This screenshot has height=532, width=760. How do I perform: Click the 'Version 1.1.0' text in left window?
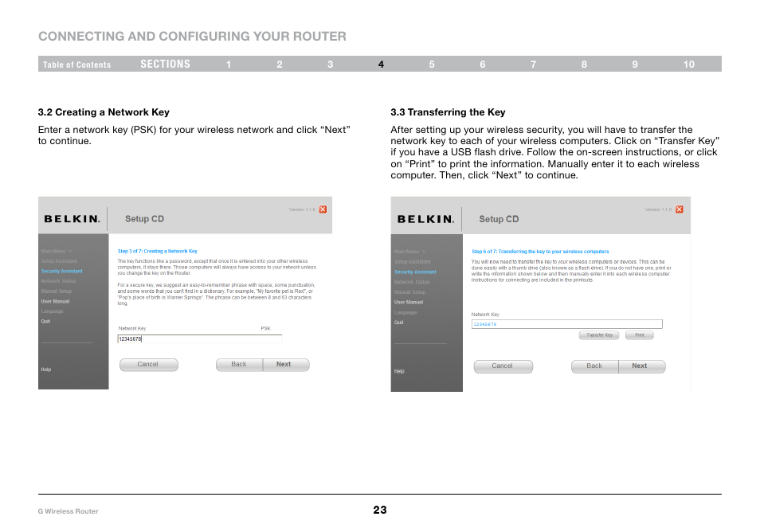pos(302,209)
